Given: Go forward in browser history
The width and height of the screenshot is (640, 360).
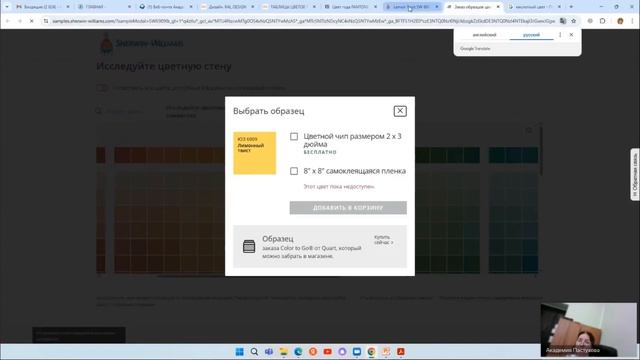Looking at the screenshot, I should pos(20,21).
